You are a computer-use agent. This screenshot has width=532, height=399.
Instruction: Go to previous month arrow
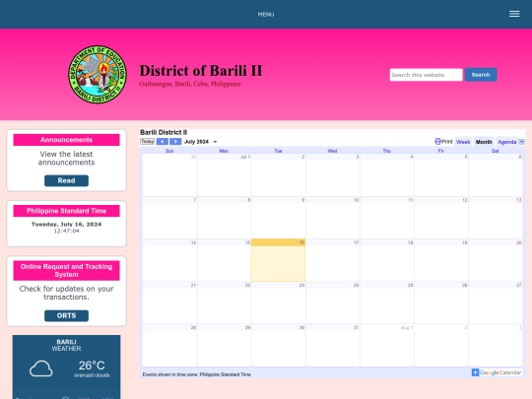163,142
